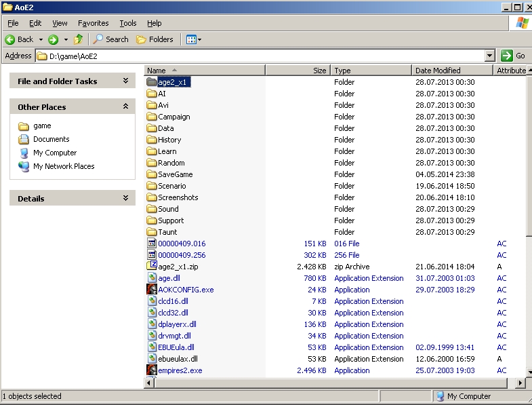Select the Random folder name
The image size is (532, 405).
tap(171, 163)
